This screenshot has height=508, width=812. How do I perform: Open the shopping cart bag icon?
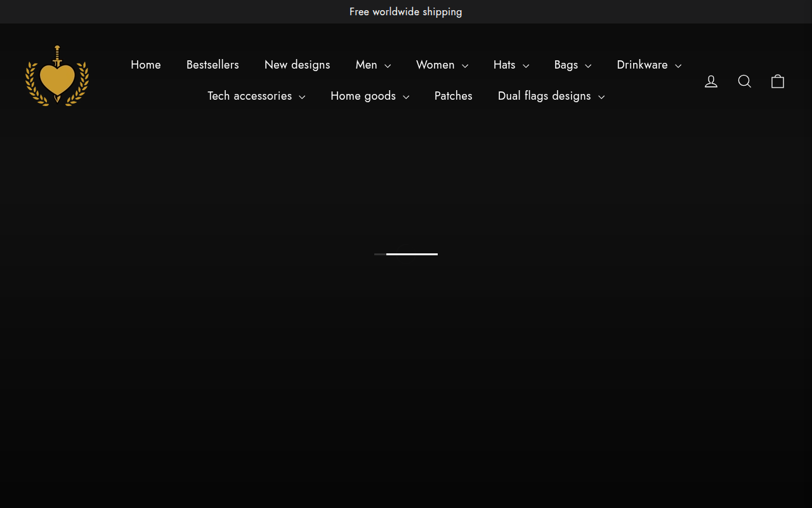(x=778, y=81)
